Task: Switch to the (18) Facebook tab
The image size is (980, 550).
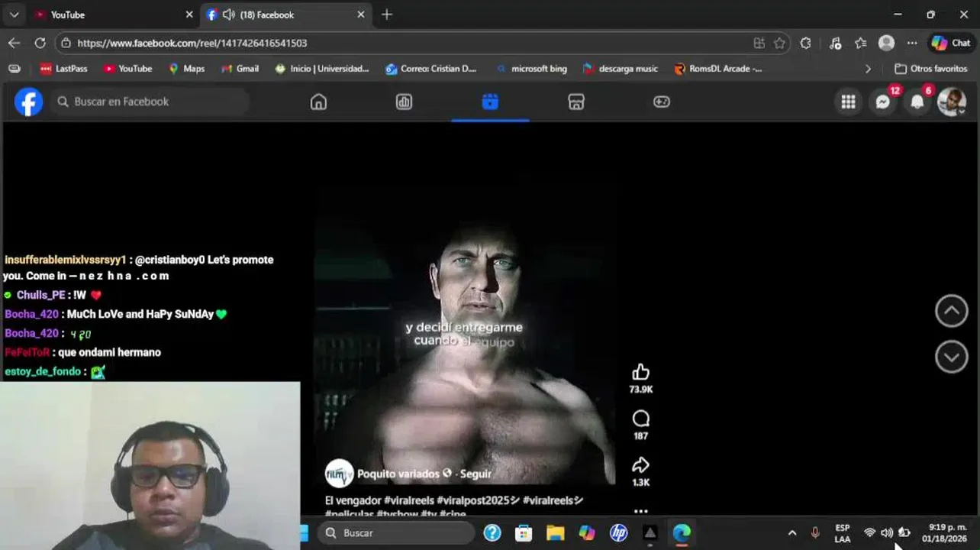Action: coord(286,15)
